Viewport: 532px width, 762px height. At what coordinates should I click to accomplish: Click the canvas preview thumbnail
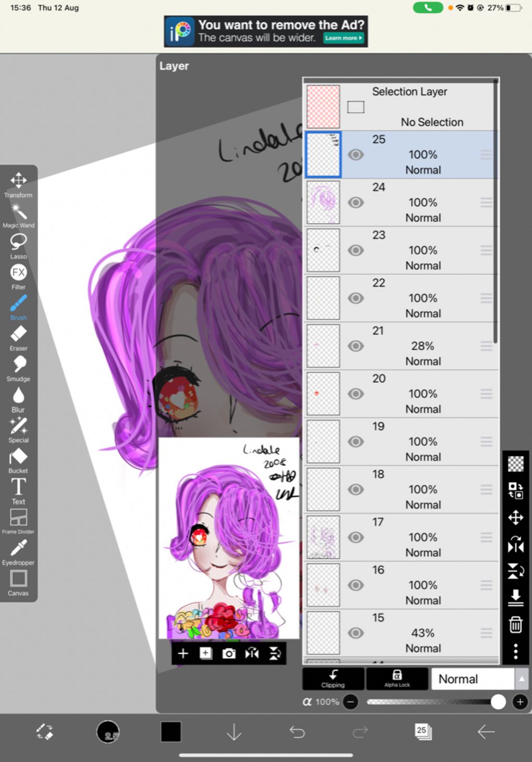click(229, 538)
